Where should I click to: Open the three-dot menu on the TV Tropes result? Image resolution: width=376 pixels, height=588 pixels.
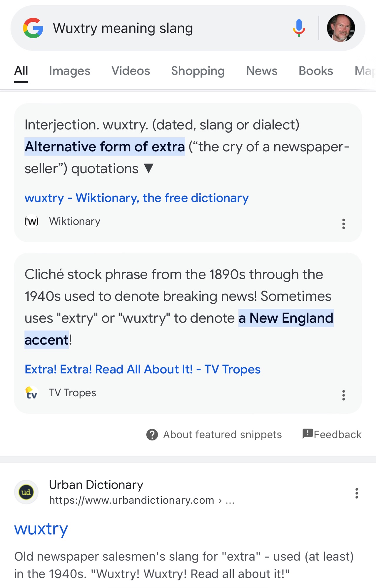(343, 396)
